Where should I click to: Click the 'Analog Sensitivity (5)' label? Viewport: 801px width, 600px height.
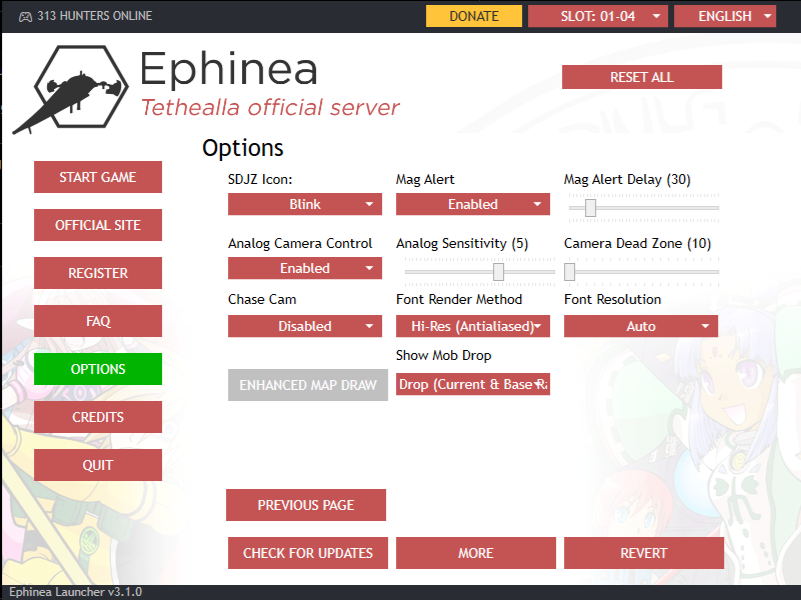tap(462, 244)
